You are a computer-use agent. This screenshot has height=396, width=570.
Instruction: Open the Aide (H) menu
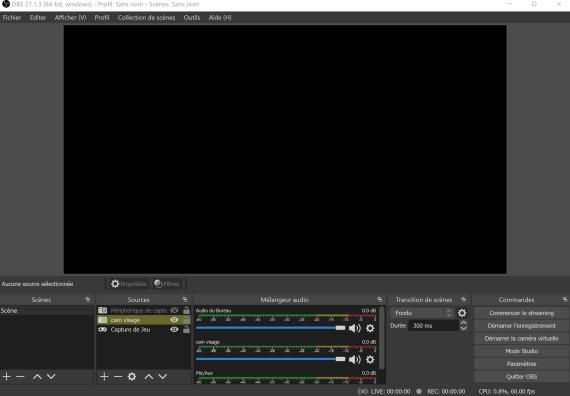click(220, 17)
